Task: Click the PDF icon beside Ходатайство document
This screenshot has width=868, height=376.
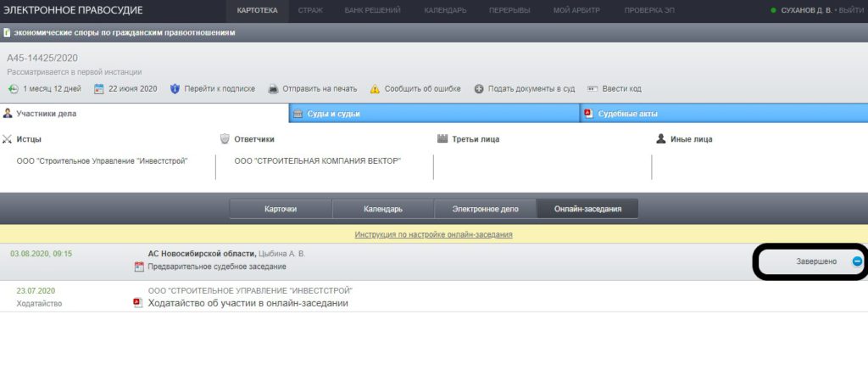Action: 137,303
